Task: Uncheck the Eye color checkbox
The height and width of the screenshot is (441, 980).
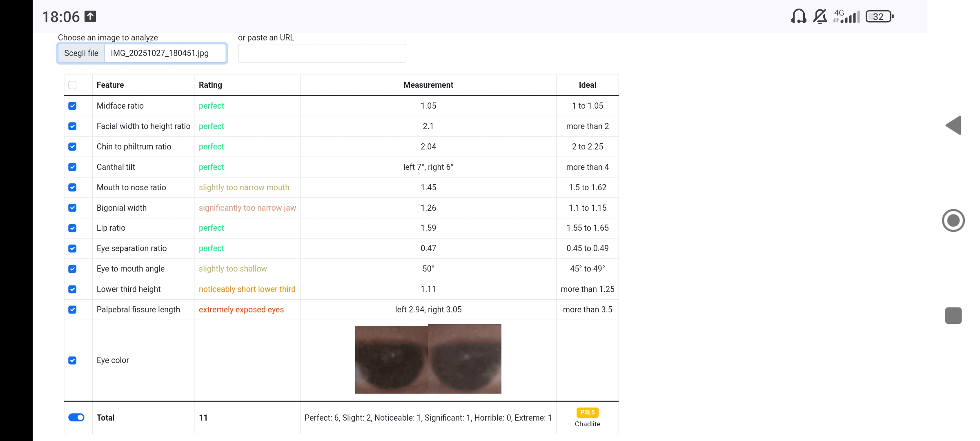Action: click(x=72, y=360)
